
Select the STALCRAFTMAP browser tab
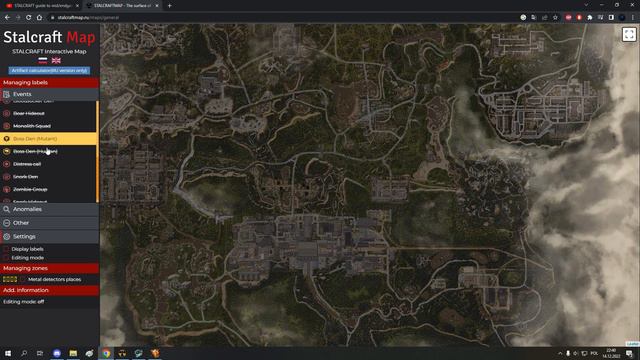(122, 6)
